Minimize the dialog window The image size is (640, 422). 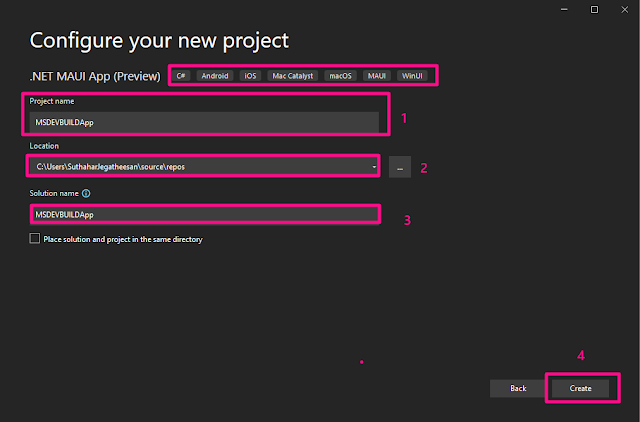point(565,9)
